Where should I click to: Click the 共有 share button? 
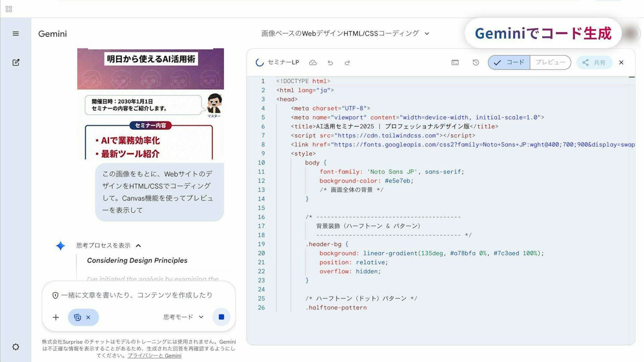(x=594, y=63)
